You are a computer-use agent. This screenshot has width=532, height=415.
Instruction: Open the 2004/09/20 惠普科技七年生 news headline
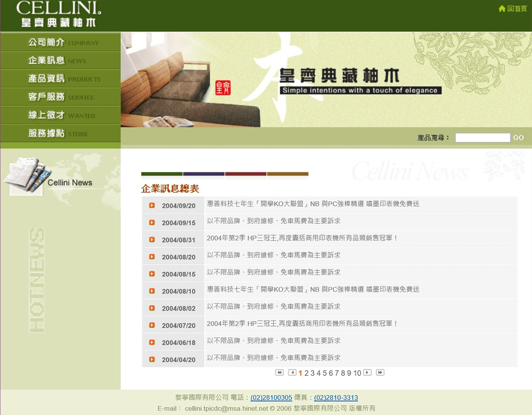pos(313,204)
